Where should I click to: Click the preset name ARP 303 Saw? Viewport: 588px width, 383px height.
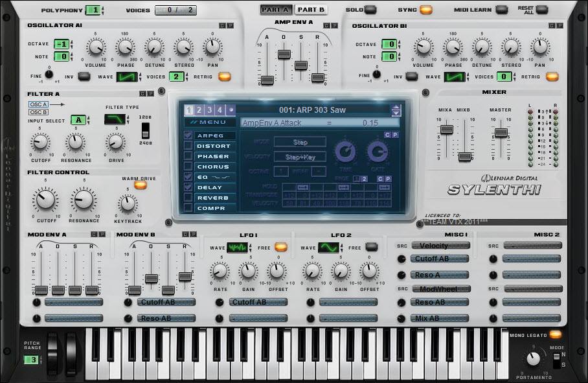[312, 110]
